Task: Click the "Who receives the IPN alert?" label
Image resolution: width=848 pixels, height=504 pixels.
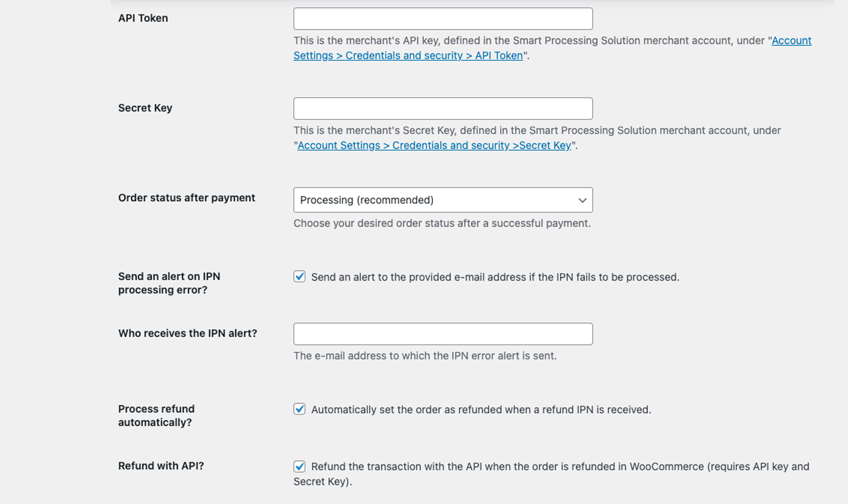Action: [x=188, y=333]
